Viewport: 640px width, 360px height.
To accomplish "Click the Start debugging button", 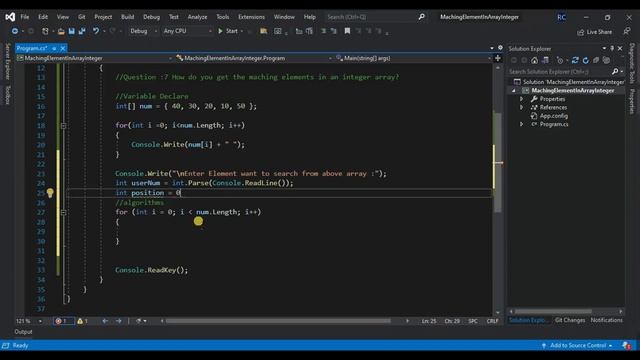I will pos(228,31).
